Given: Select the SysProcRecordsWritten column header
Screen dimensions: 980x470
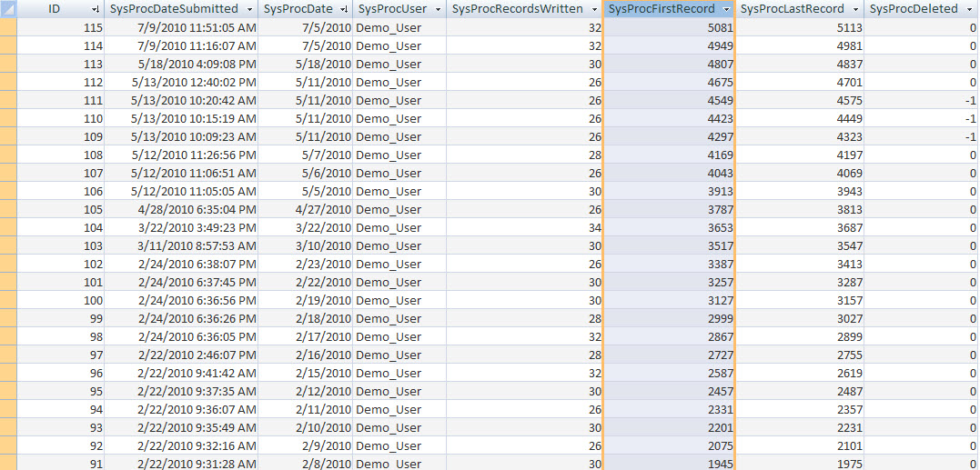Looking at the screenshot, I should pos(524,9).
